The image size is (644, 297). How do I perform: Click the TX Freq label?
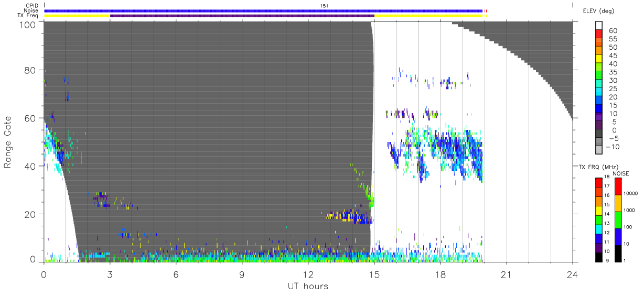click(28, 16)
